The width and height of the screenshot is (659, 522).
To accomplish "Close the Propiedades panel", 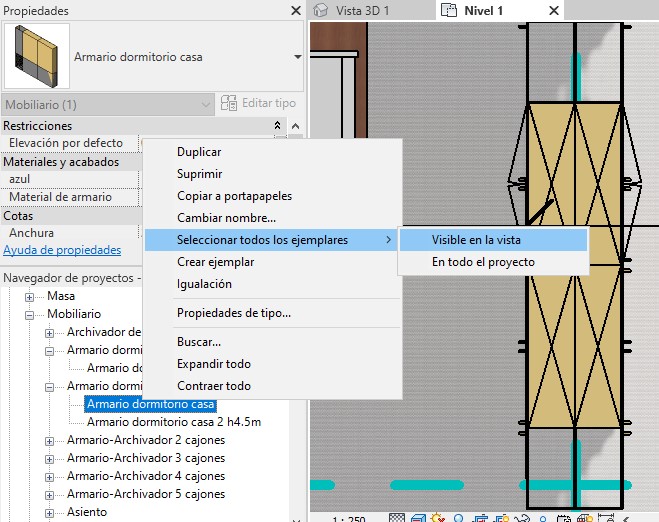I will 295,10.
